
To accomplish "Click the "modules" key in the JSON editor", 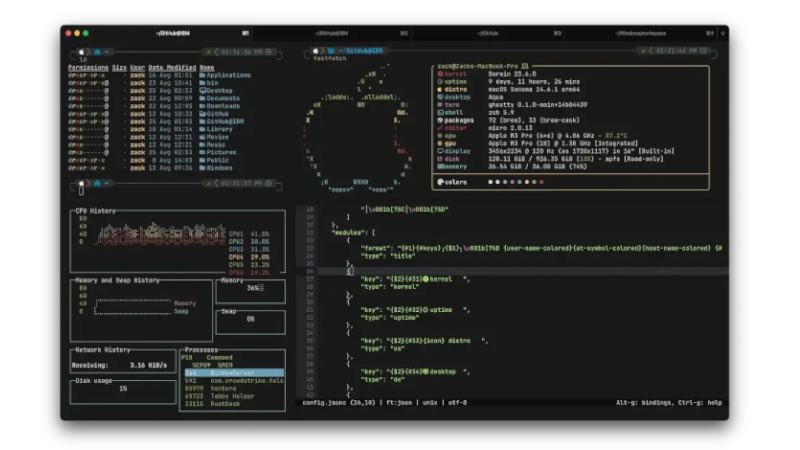I will click(349, 233).
